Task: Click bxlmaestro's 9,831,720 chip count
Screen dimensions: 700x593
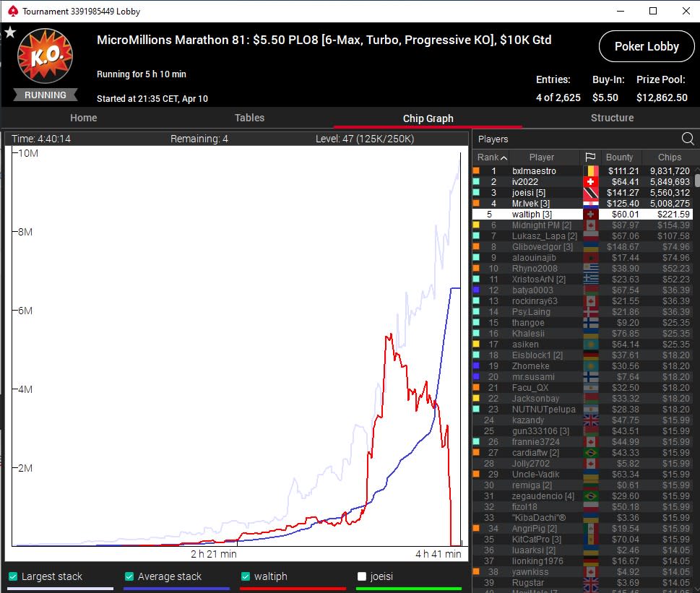Action: [670, 171]
